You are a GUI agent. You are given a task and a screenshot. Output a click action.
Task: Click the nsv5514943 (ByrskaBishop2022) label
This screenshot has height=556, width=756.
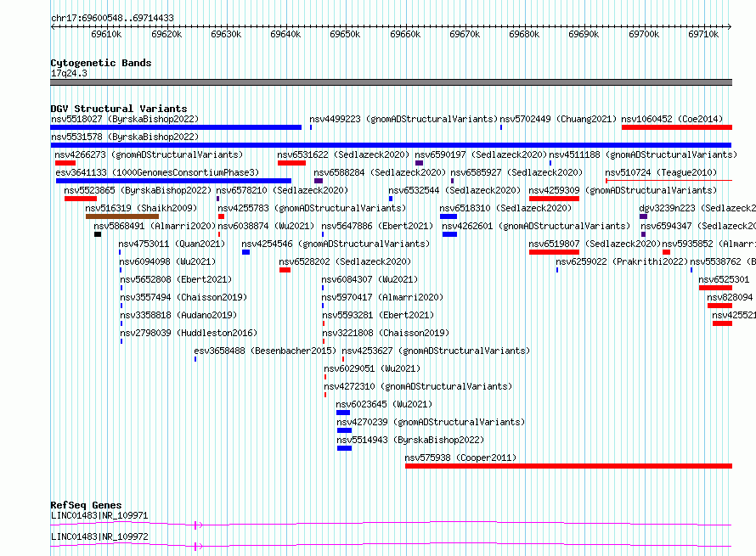coord(410,440)
